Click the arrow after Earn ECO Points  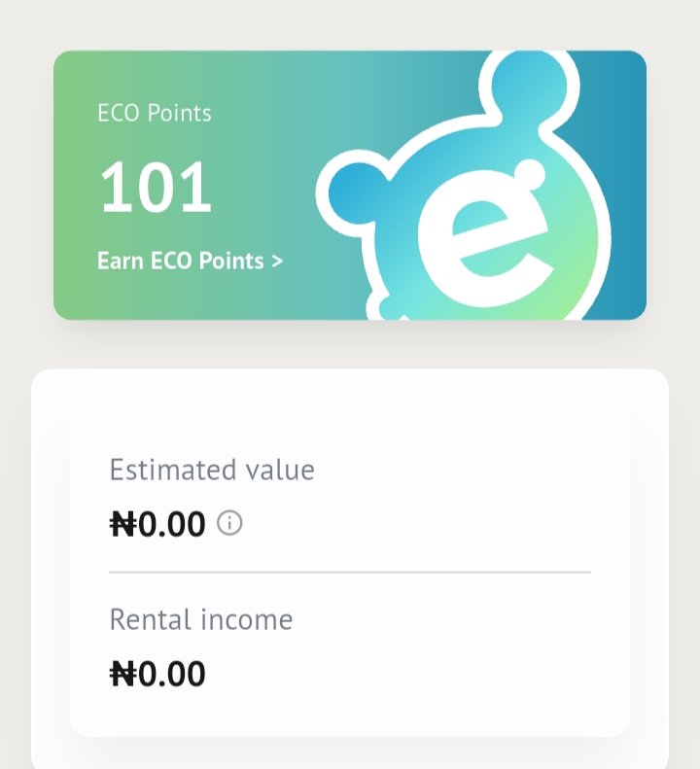[x=277, y=262]
